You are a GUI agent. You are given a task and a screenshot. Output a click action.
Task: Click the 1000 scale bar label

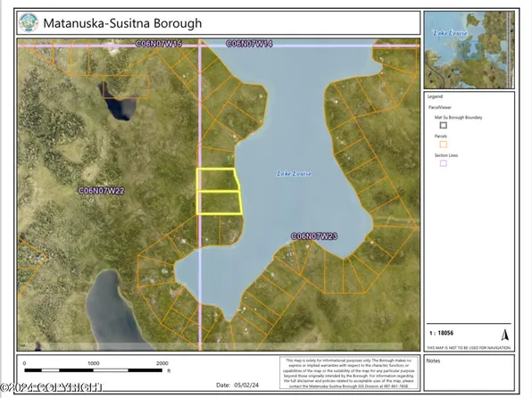point(94,363)
